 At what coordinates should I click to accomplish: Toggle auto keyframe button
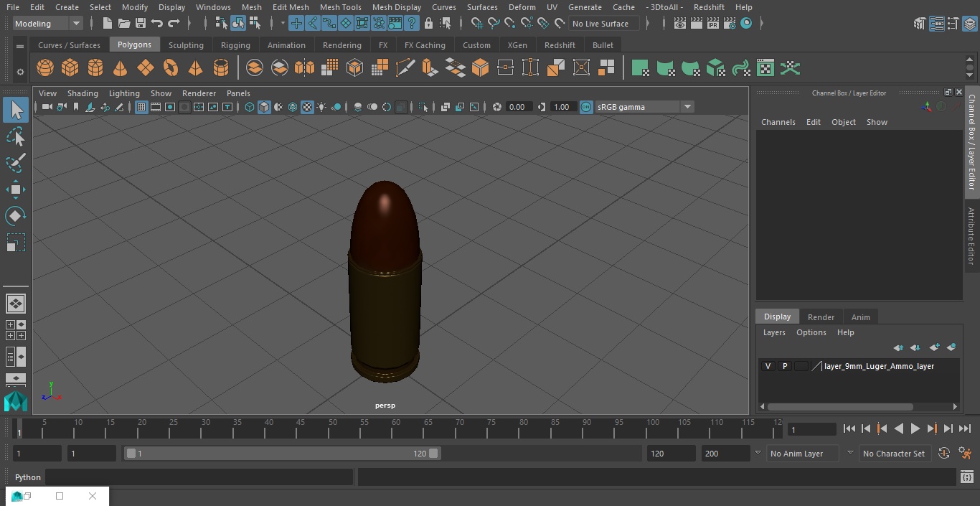coord(944,454)
